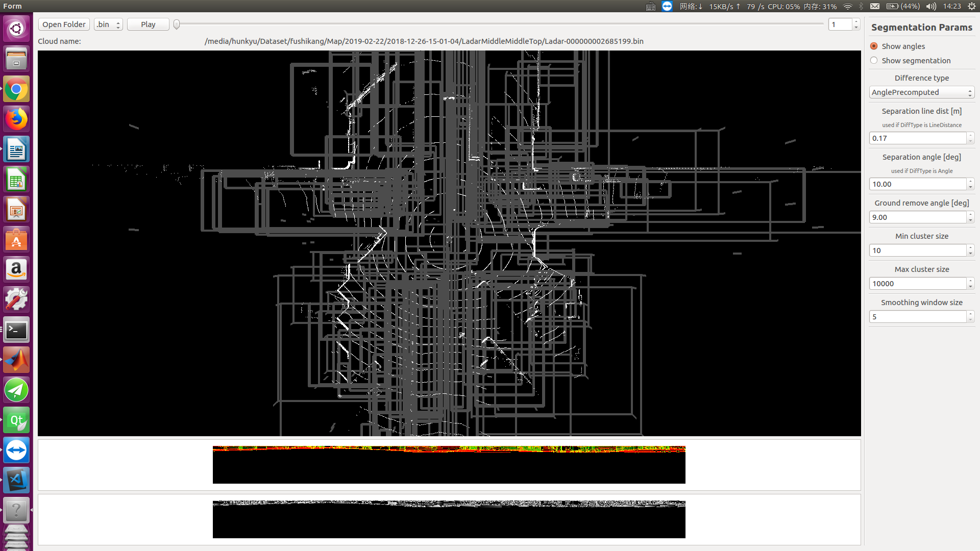
Task: Open Qt Creator from the launcher
Action: click(x=16, y=420)
